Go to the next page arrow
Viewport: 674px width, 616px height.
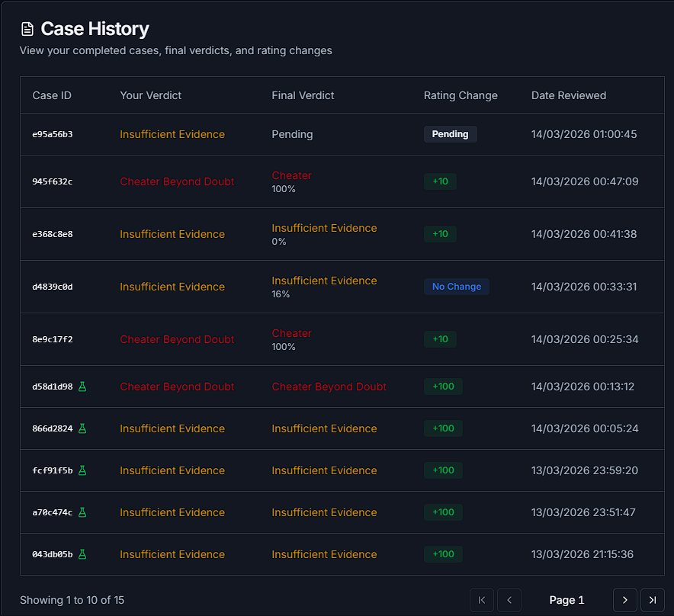click(624, 600)
